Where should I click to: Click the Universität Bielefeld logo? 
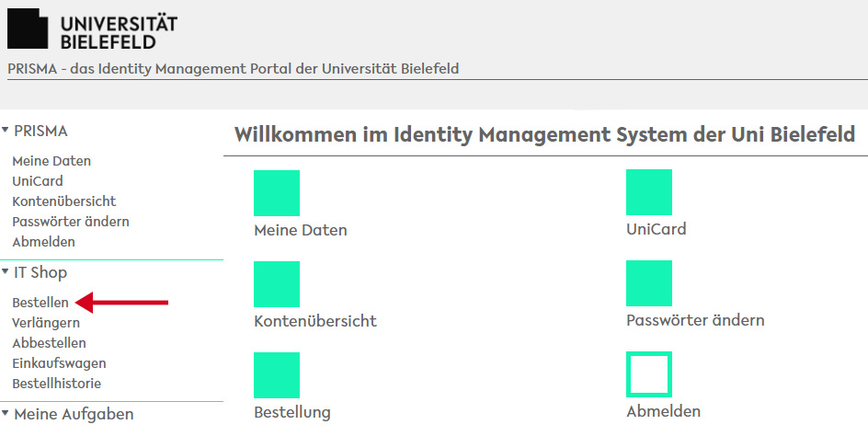92,30
